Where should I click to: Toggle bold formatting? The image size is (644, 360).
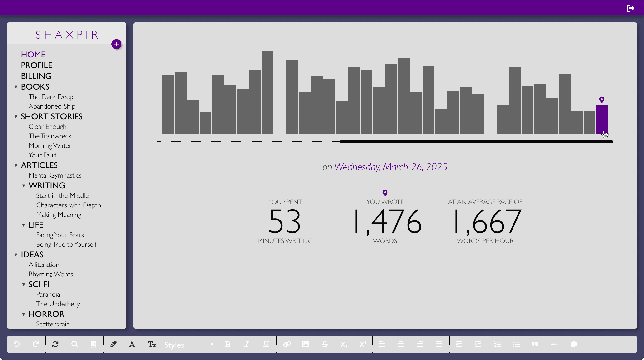click(227, 344)
